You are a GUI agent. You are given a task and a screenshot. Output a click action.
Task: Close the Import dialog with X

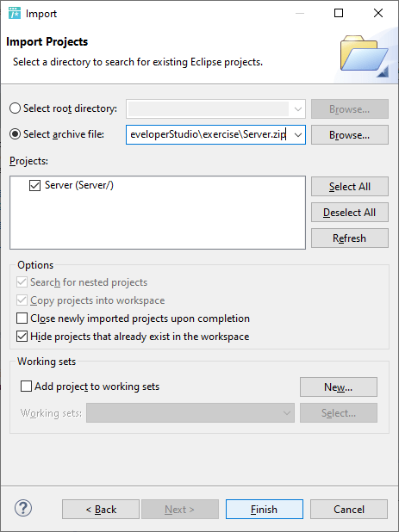point(378,13)
